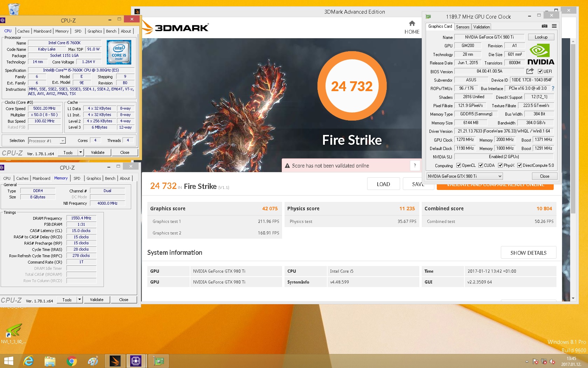Open the Recycle Bin desktop icon
The width and height of the screenshot is (588, 368).
14,9
